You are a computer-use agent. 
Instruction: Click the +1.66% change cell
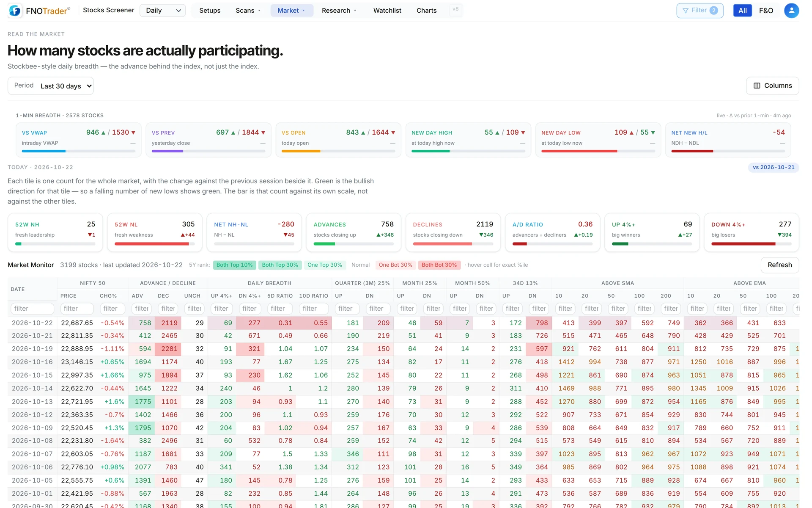click(x=112, y=375)
